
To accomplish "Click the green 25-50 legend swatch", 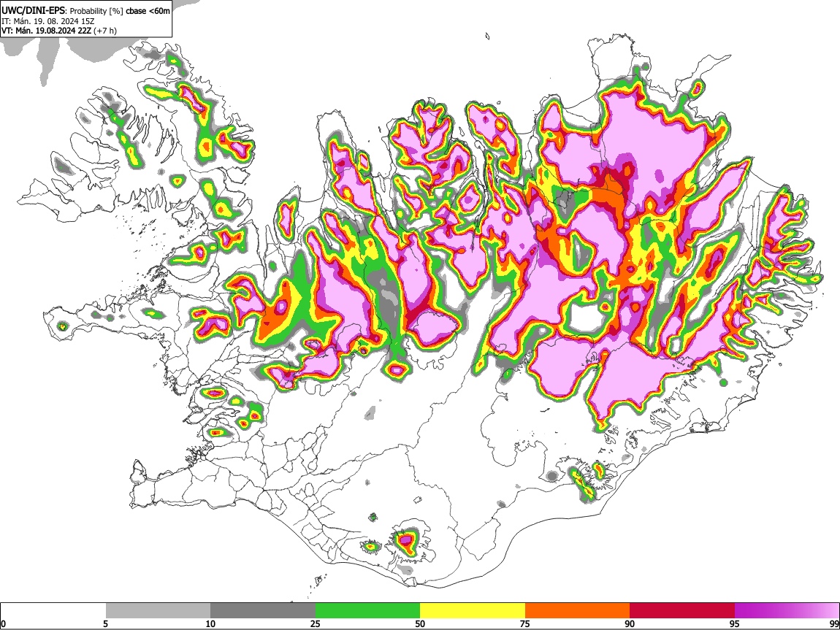I will (x=367, y=611).
